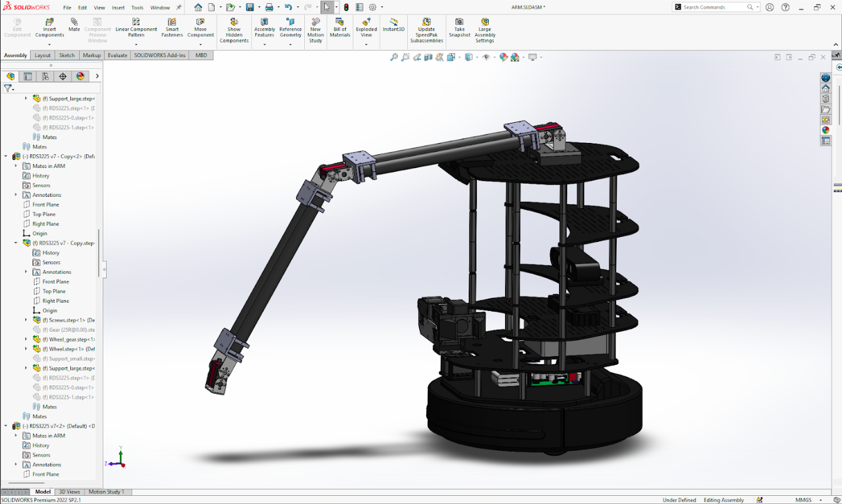Open the DisplayManager panel tab
The image size is (842, 504).
(x=80, y=76)
